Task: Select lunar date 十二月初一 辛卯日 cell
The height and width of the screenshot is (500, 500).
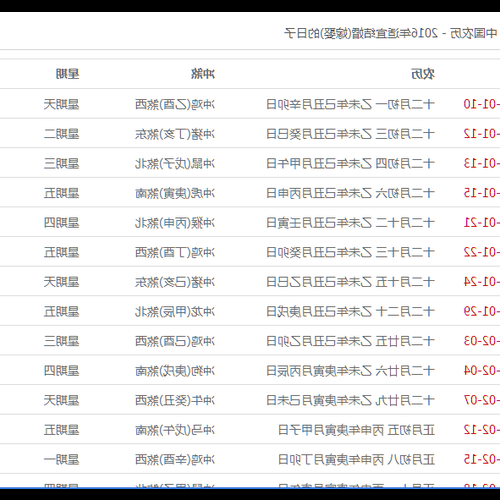Action: [x=350, y=104]
